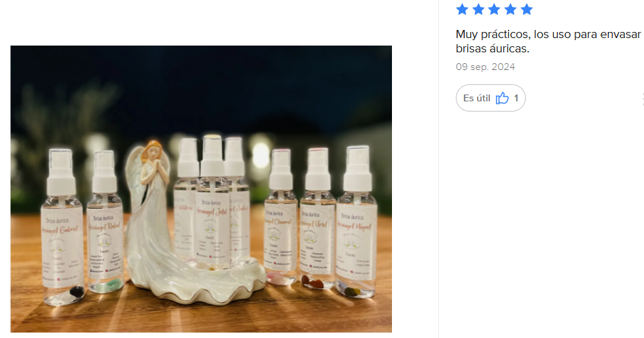Click the Arcángel Miguel bottle in photo
Viewport: 644px width, 338px height.
pyautogui.click(x=357, y=221)
